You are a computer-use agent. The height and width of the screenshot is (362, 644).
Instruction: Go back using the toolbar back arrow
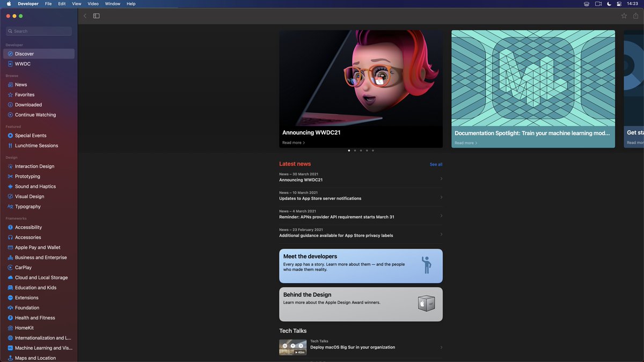click(x=85, y=16)
